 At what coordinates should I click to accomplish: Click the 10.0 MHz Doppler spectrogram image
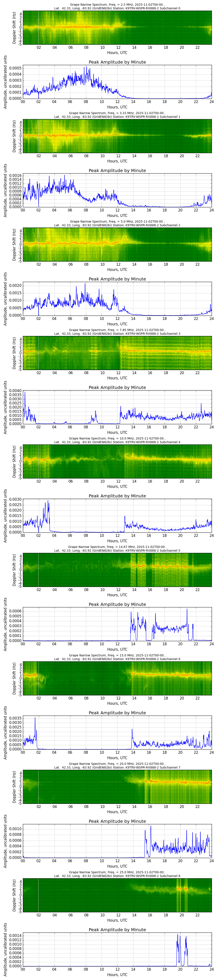pyautogui.click(x=117, y=461)
